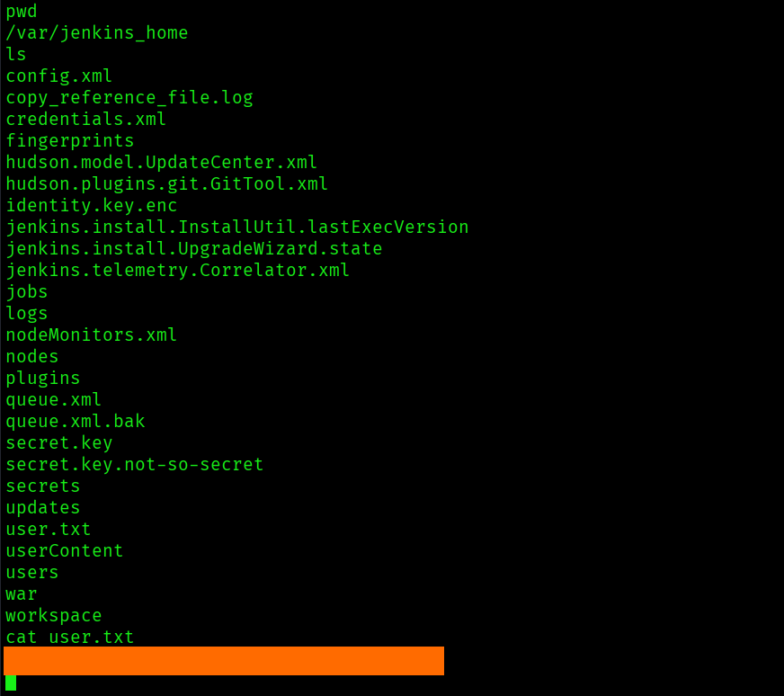Click the 'jenkins.telemetry.Correlator.xml' line

178,271
